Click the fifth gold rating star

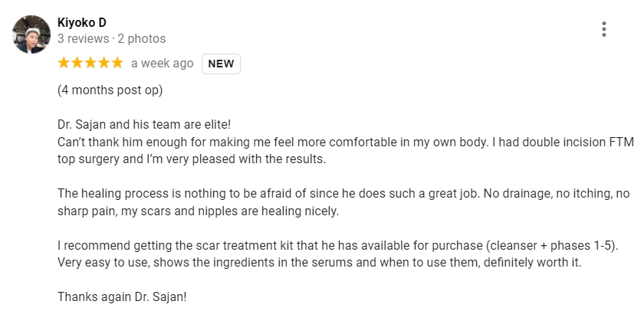pos(117,63)
